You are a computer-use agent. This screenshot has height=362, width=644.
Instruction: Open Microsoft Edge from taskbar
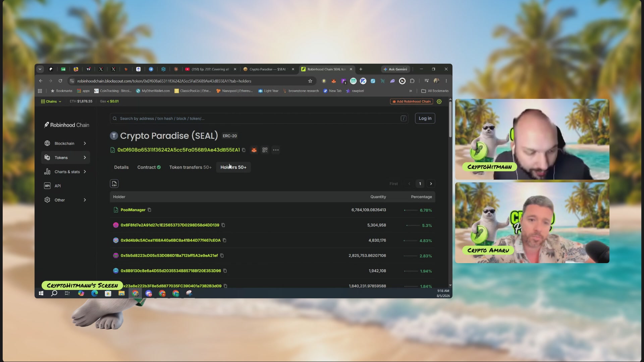pos(95,293)
